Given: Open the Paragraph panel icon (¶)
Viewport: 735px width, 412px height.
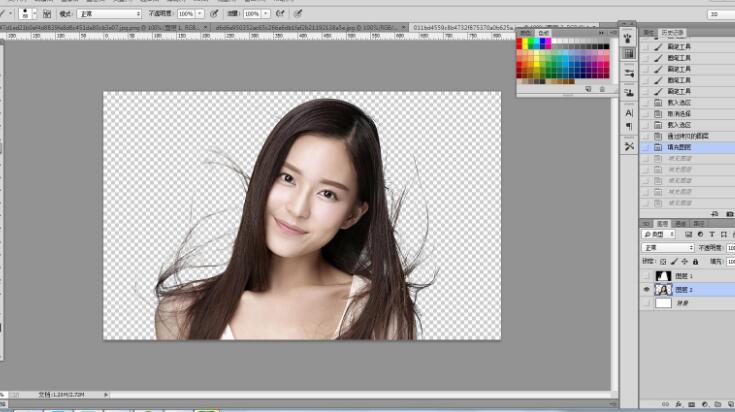Looking at the screenshot, I should pos(629,127).
